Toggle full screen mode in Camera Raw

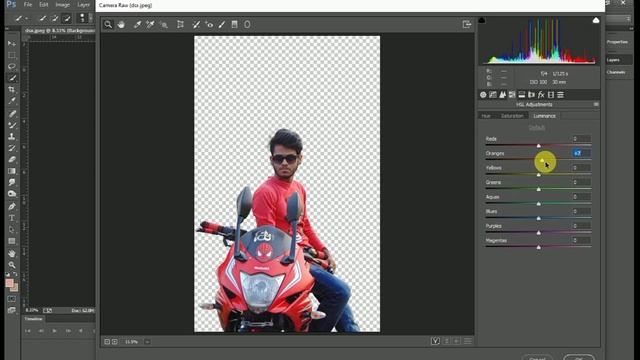tap(467, 24)
